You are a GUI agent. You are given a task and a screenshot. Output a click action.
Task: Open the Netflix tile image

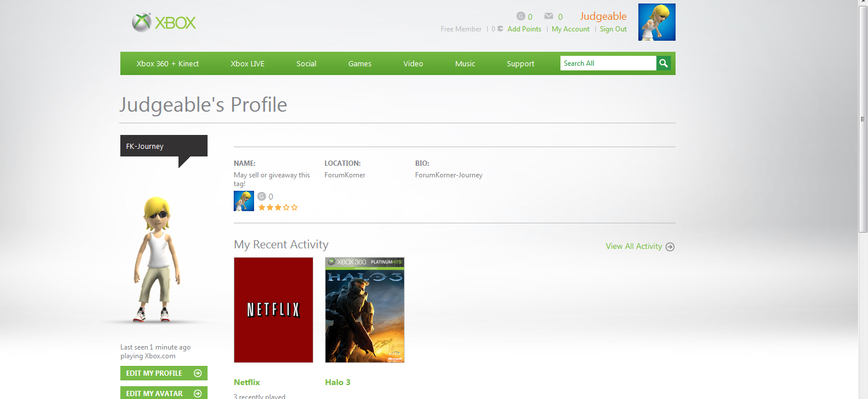click(273, 310)
